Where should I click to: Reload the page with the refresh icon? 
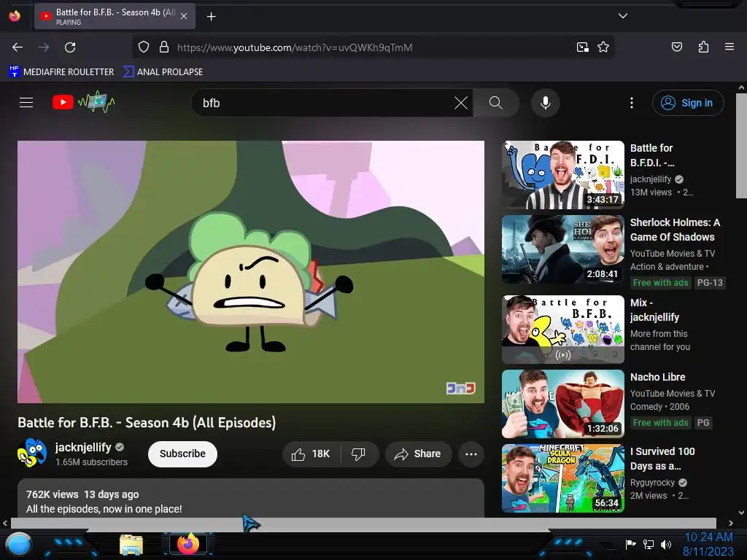click(x=70, y=47)
